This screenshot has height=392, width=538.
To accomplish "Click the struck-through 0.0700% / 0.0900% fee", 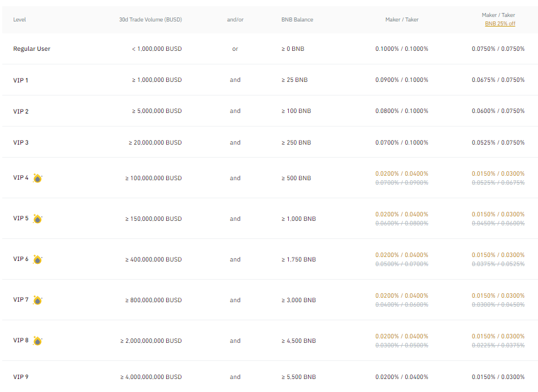I will [x=402, y=183].
